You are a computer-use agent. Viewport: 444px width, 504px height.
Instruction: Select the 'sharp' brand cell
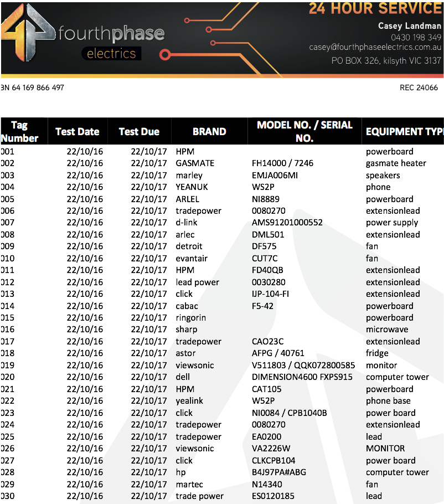pyautogui.click(x=187, y=330)
